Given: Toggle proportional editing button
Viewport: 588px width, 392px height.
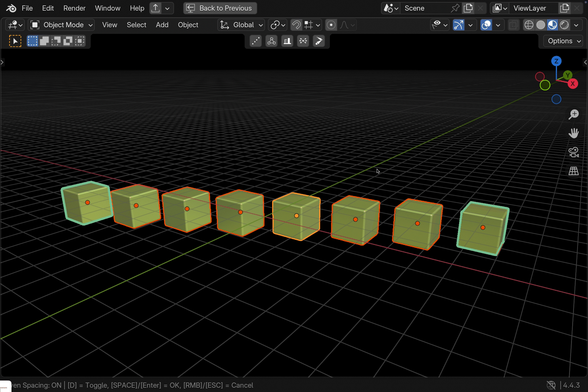Looking at the screenshot, I should point(331,25).
